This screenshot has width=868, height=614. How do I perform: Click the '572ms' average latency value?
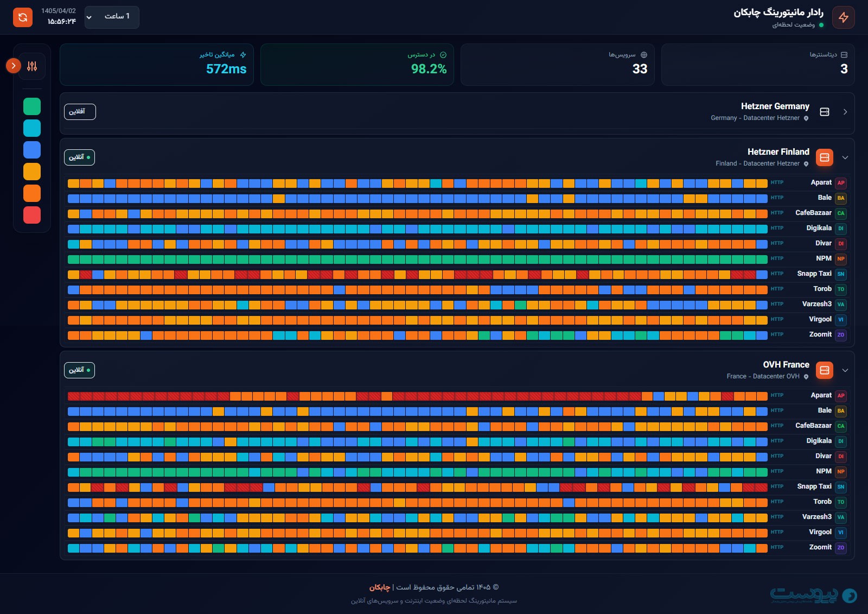coord(226,69)
